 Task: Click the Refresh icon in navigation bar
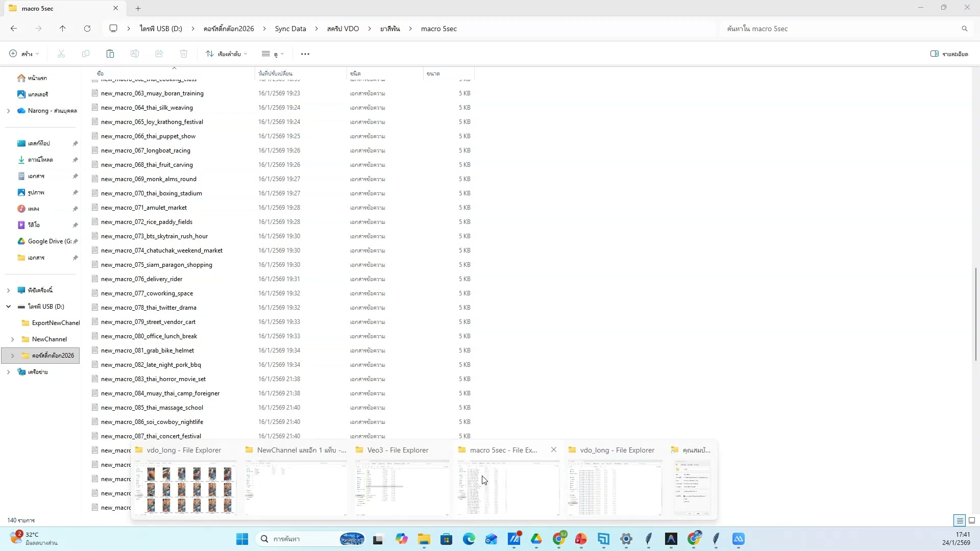(x=87, y=29)
